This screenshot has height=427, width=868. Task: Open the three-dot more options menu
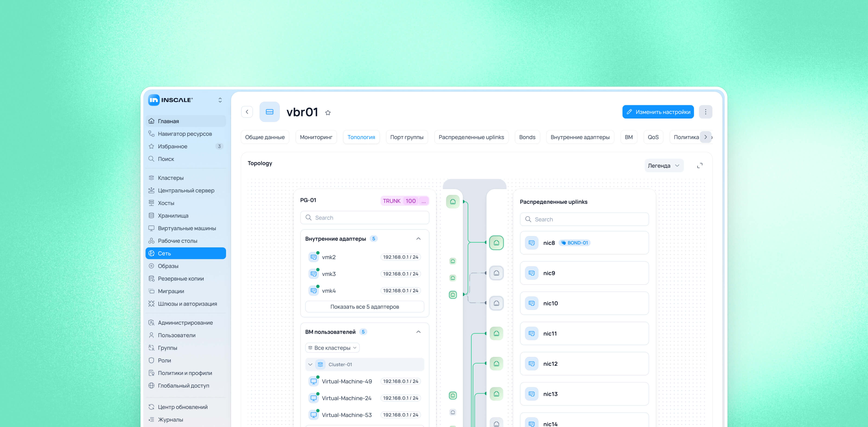705,112
